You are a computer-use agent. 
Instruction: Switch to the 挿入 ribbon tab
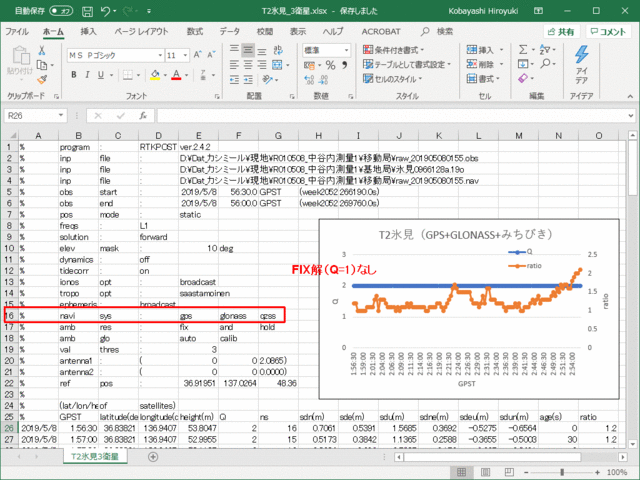tap(88, 31)
